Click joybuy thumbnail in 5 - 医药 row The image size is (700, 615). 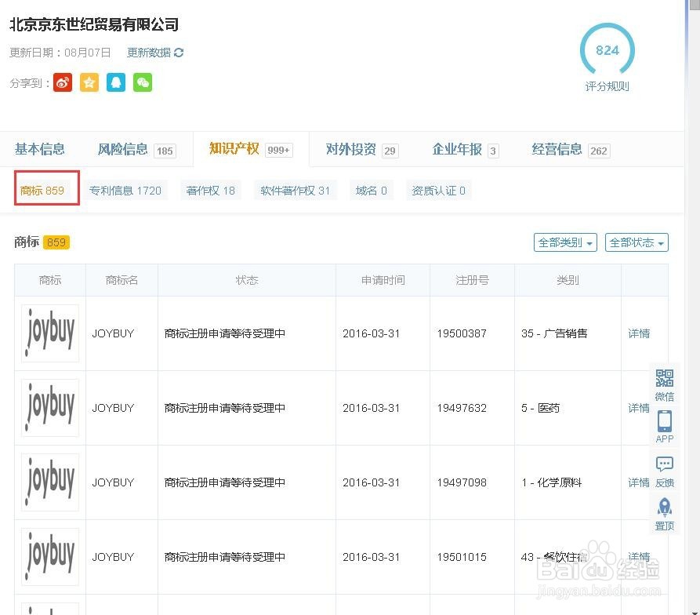pos(50,408)
